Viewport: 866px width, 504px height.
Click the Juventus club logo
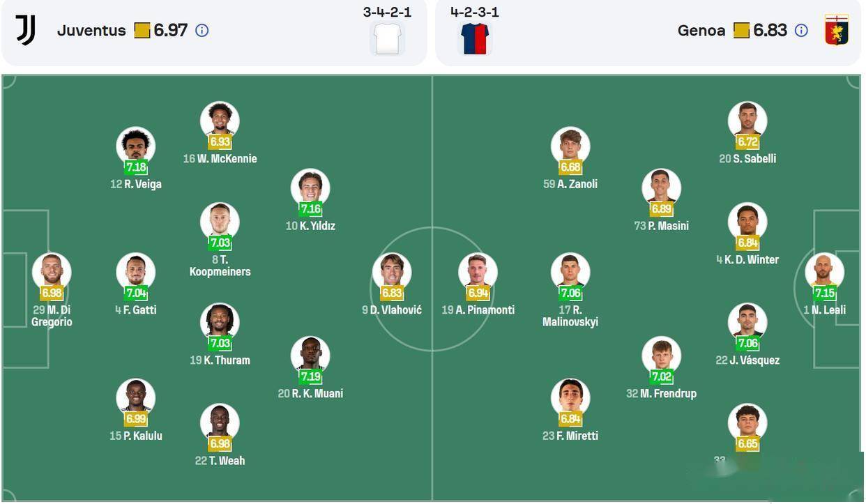pyautogui.click(x=26, y=30)
